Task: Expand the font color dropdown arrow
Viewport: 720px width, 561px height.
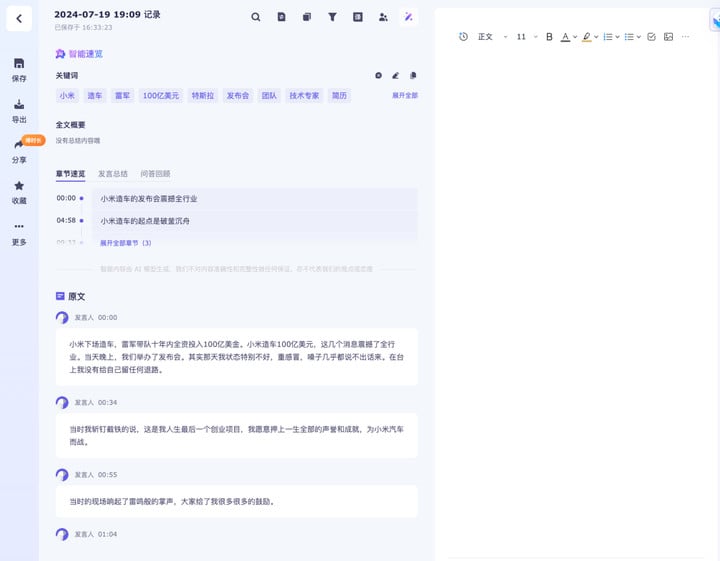Action: pyautogui.click(x=575, y=37)
